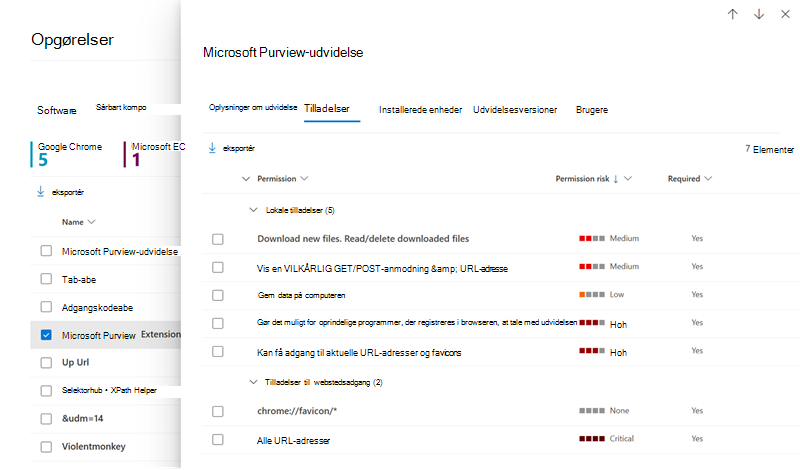Click the Opgørelser page heading
The image size is (800, 470).
click(x=72, y=40)
